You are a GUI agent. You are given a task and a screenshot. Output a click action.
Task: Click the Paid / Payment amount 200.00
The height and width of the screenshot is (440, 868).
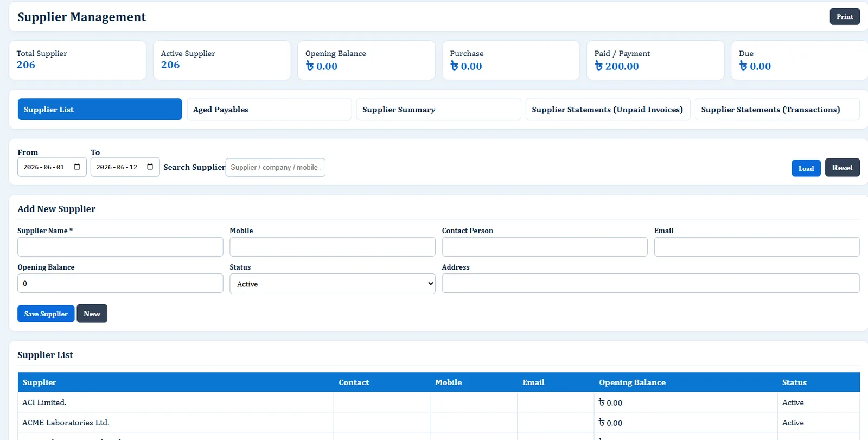coord(617,66)
